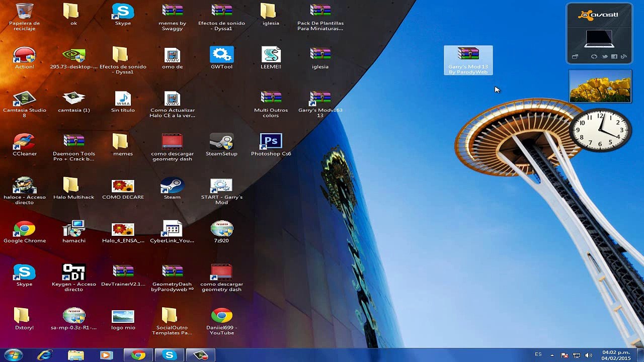Select the 'Sin título' audio file
The image size is (644, 362).
click(x=123, y=102)
